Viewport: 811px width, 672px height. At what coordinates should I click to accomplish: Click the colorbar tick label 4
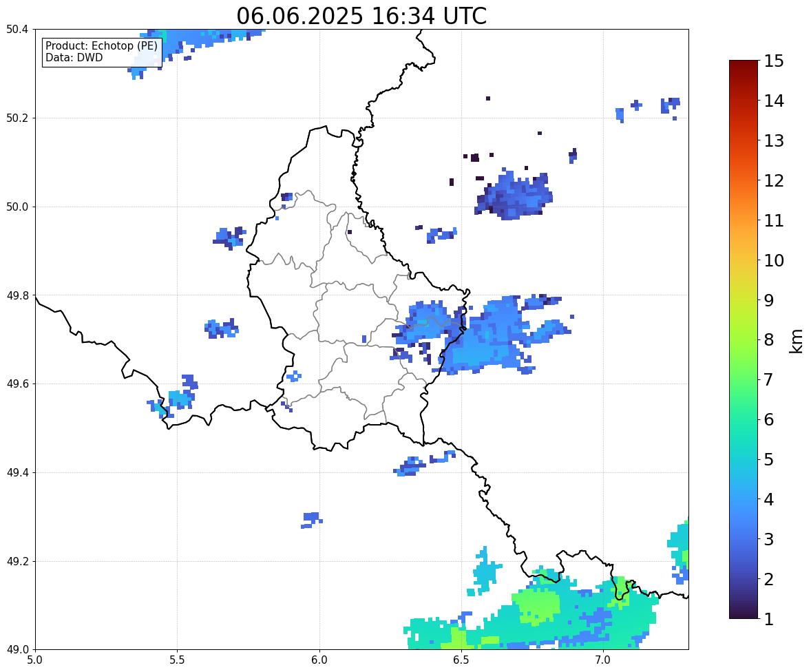pyautogui.click(x=769, y=499)
